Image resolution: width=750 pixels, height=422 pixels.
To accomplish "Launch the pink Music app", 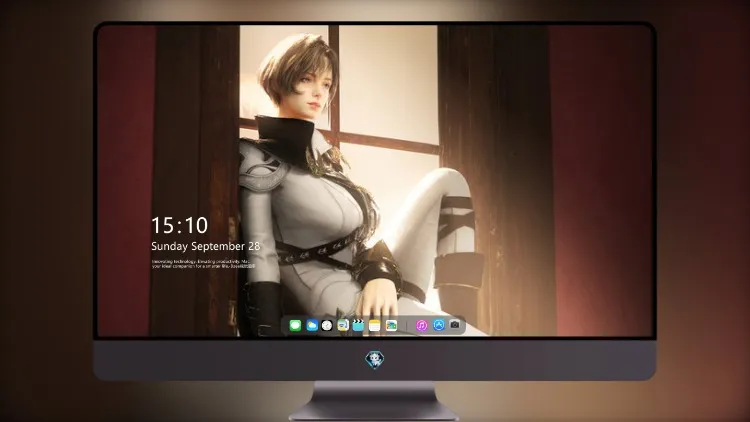I will [x=421, y=326].
